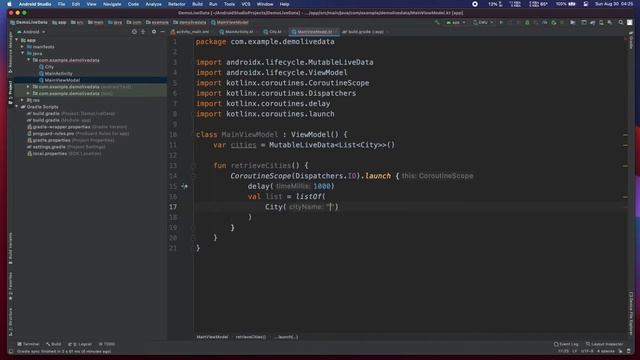Screen dimensions: 640x360
Task: Open the Navigate menu
Action: pos(112,4)
